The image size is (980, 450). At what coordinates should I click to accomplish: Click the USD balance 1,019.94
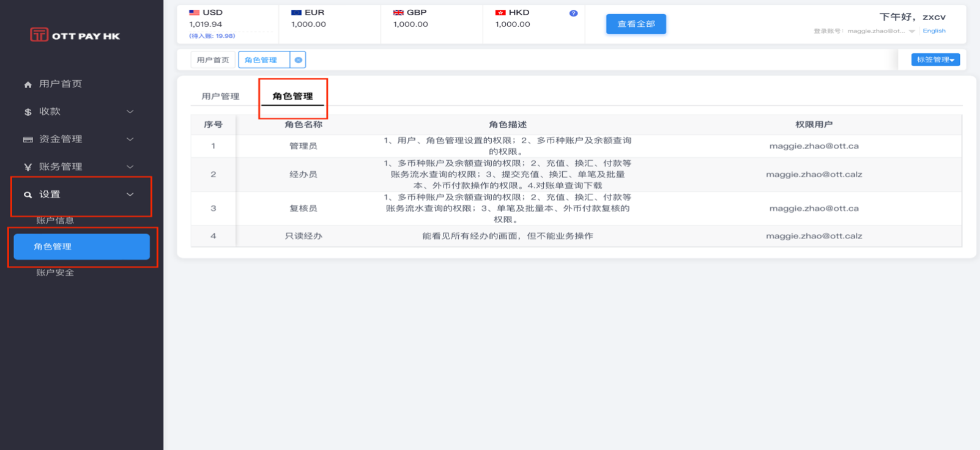point(206,24)
